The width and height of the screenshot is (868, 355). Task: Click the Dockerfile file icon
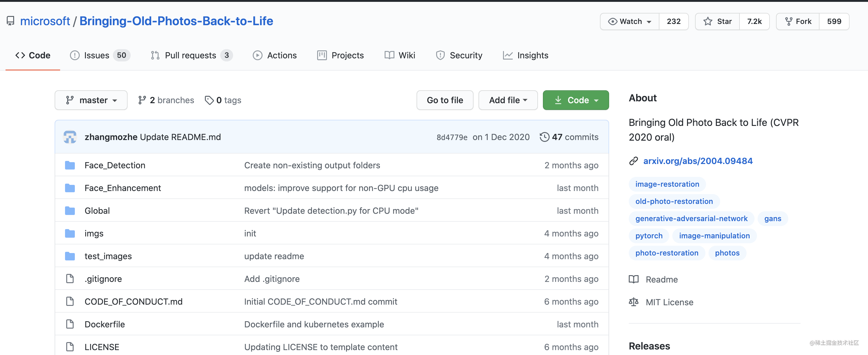pos(70,324)
